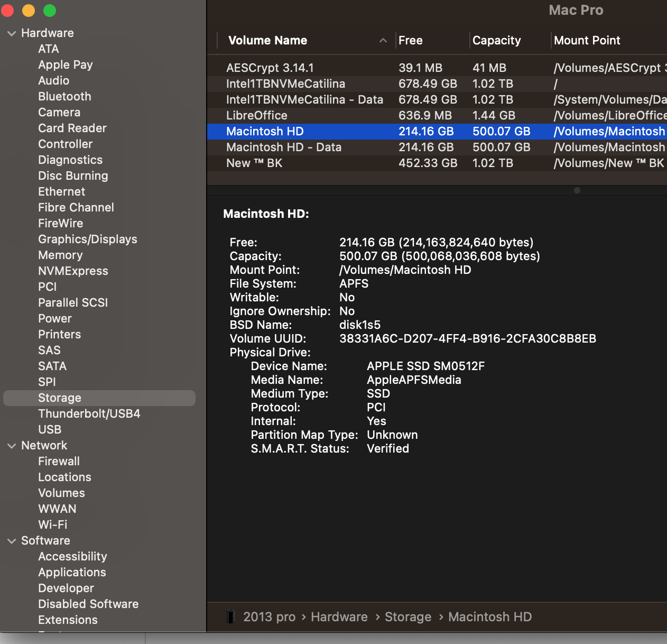Select Camera in the sidebar

(x=59, y=113)
